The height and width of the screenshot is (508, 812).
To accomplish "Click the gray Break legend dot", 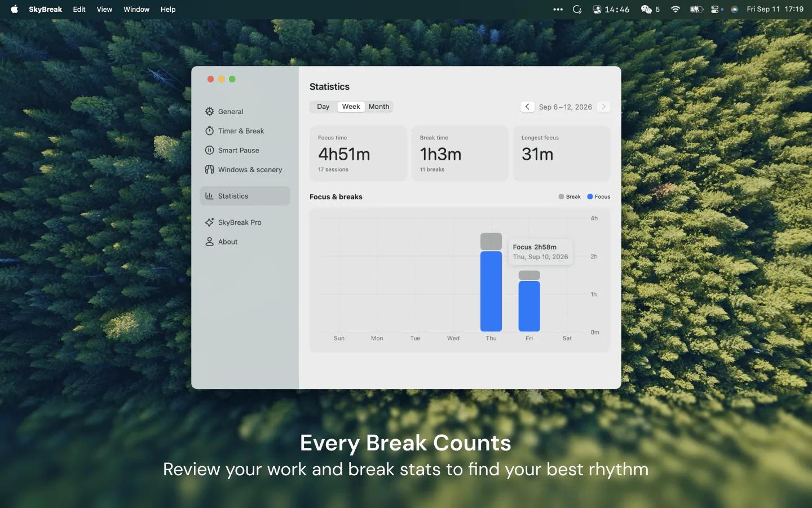I will point(561,196).
